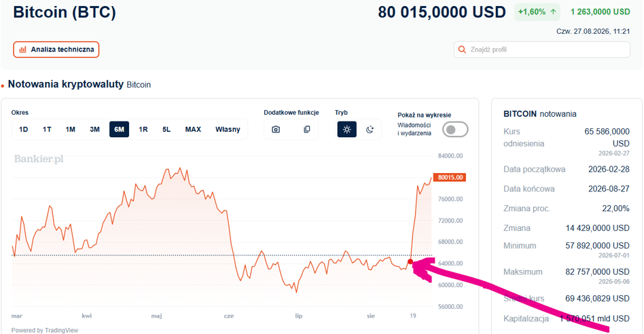This screenshot has height=334, width=644.
Task: Click the Czw. 27.08.2026, 11:21 timestamp
Action: point(593,31)
